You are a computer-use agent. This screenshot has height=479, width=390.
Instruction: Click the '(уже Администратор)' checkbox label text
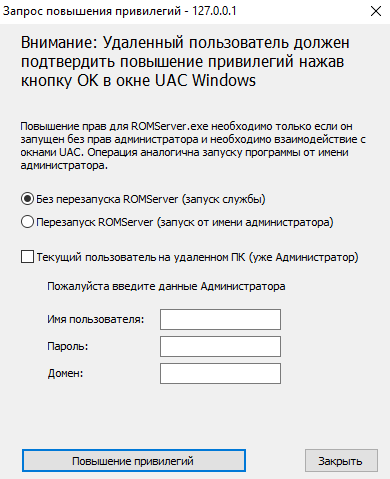303,257
